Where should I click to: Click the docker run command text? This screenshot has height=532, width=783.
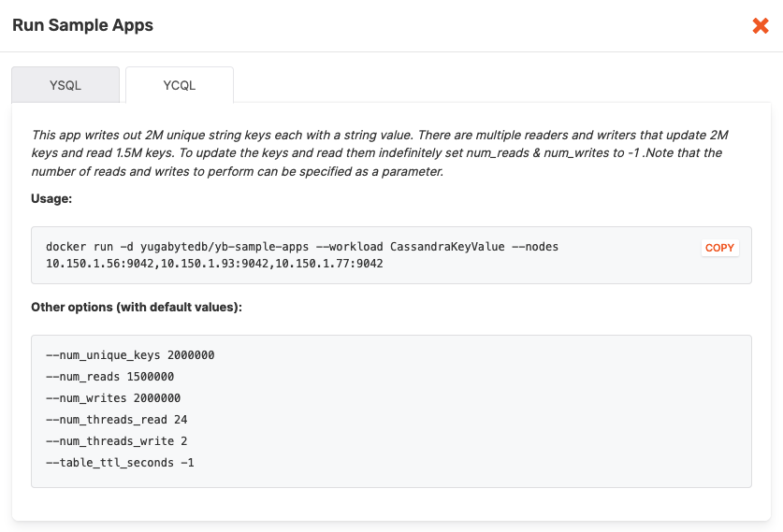(301, 247)
